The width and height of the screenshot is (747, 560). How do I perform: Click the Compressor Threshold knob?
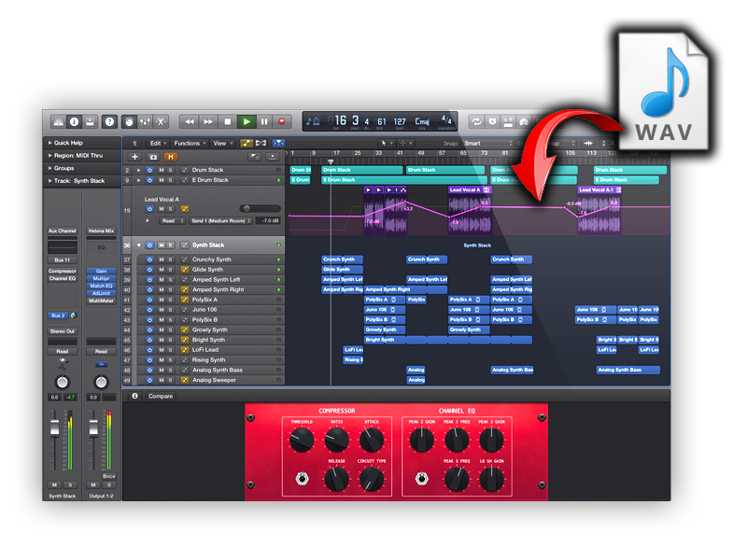pyautogui.click(x=302, y=439)
